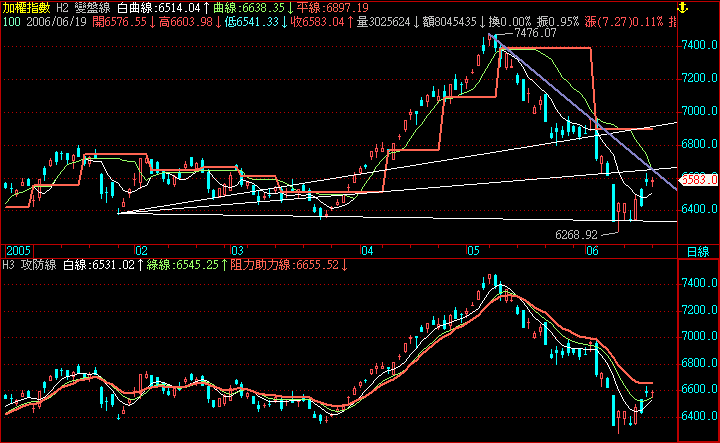Image resolution: width=720 pixels, height=443 pixels.
Task: Click the 換0.00% turnover rate
Action: click(x=510, y=22)
